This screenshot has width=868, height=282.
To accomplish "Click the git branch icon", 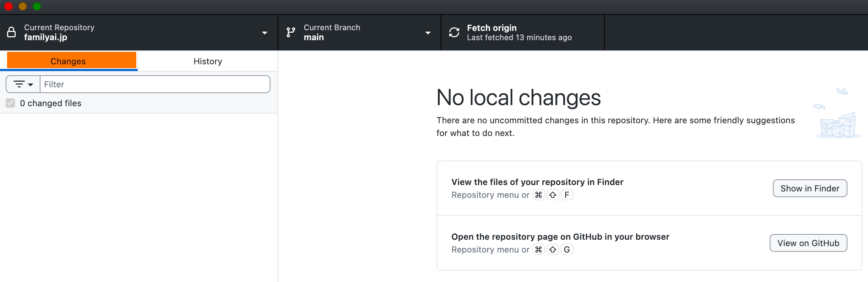I will (x=291, y=32).
